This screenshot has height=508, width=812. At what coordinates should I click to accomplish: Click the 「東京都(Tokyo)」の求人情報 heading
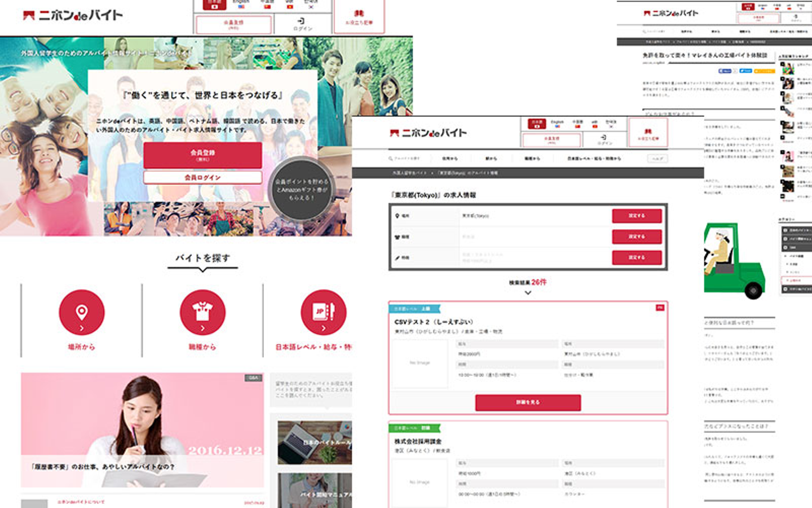click(433, 195)
